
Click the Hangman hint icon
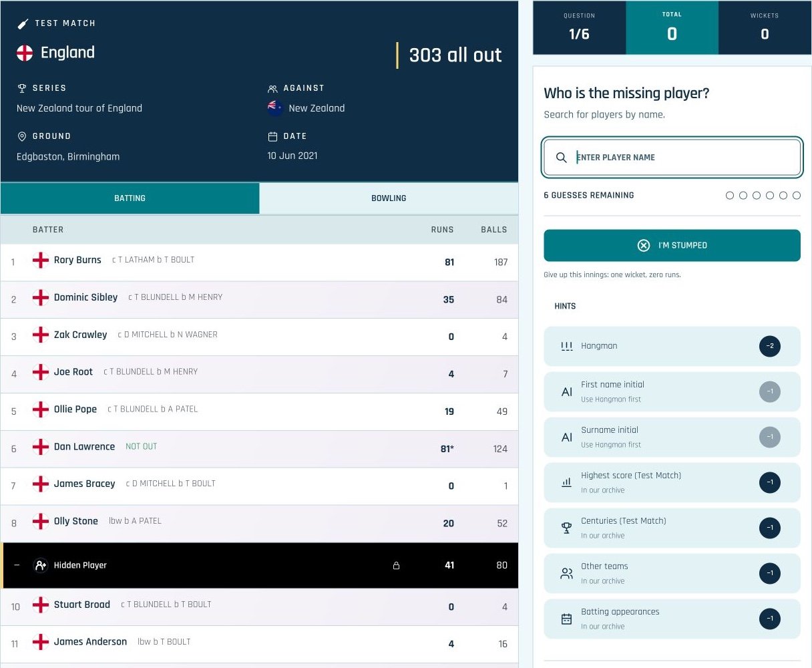(x=567, y=346)
